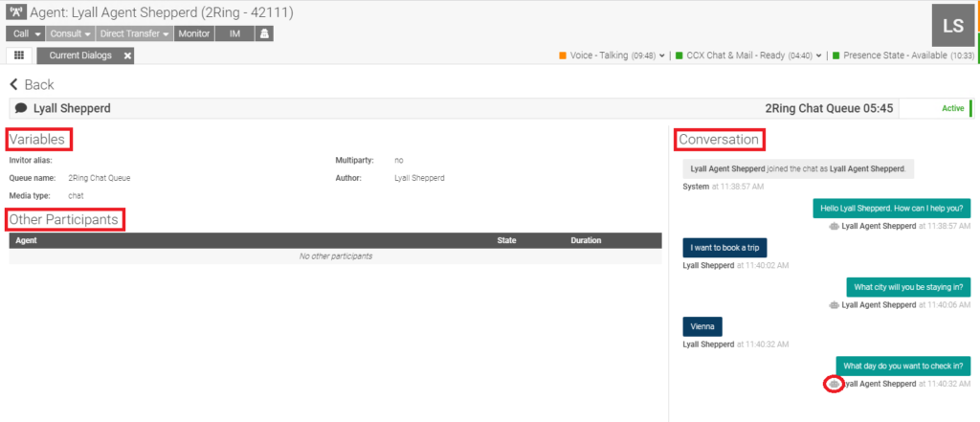This screenshot has width=980, height=422.
Task: Click the Monitor button
Action: coord(193,33)
